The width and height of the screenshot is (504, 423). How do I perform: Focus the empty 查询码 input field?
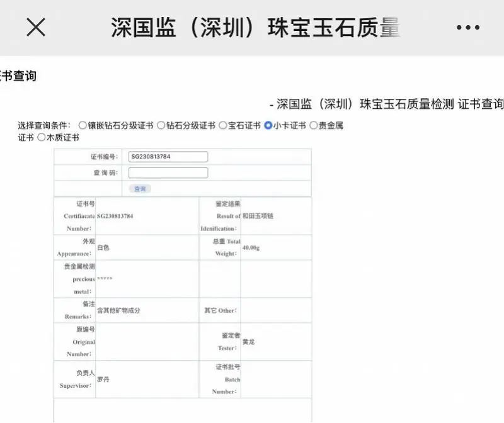(168, 172)
